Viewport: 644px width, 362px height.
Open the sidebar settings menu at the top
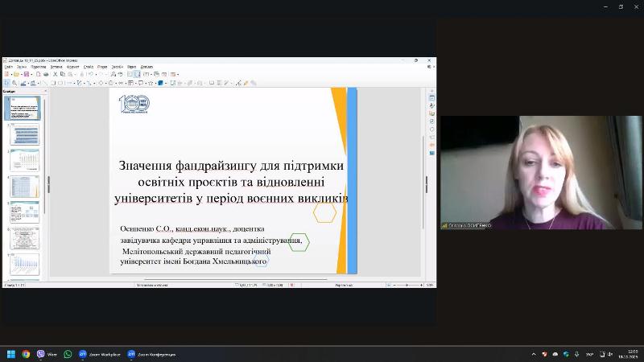(431, 91)
